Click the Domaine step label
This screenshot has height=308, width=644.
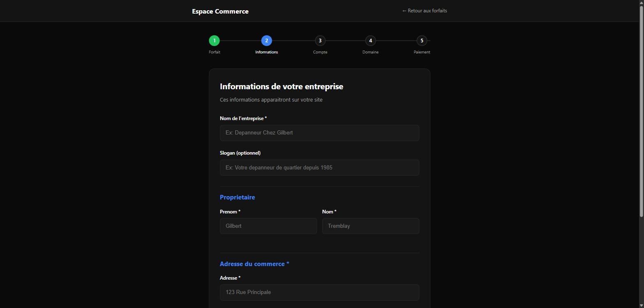pos(370,52)
